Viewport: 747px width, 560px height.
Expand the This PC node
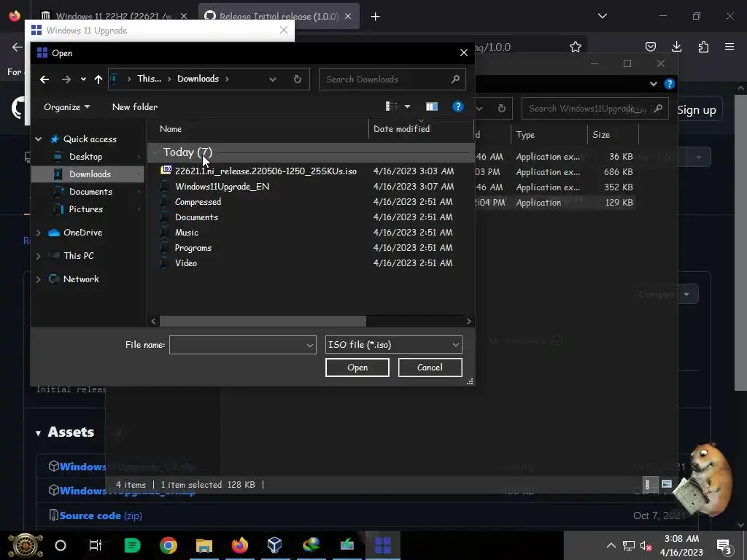tap(38, 256)
